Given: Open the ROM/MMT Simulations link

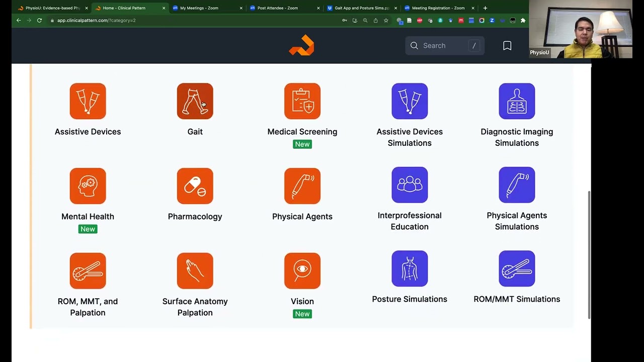Looking at the screenshot, I should pyautogui.click(x=517, y=299).
